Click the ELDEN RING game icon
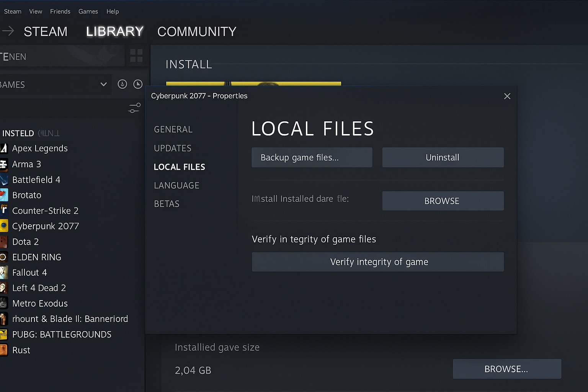 [x=4, y=257]
